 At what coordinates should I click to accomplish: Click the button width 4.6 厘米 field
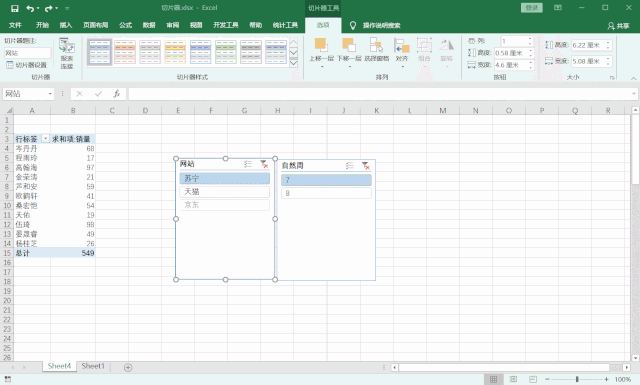coord(511,65)
